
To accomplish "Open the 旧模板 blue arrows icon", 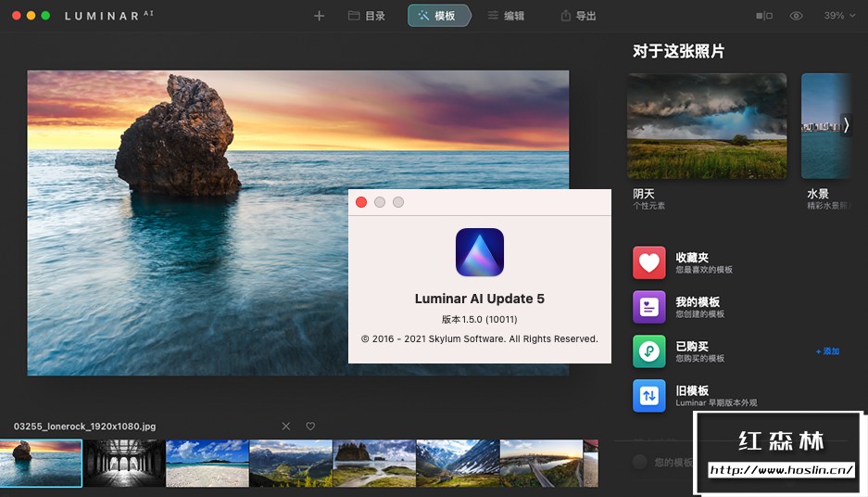I will pyautogui.click(x=649, y=396).
